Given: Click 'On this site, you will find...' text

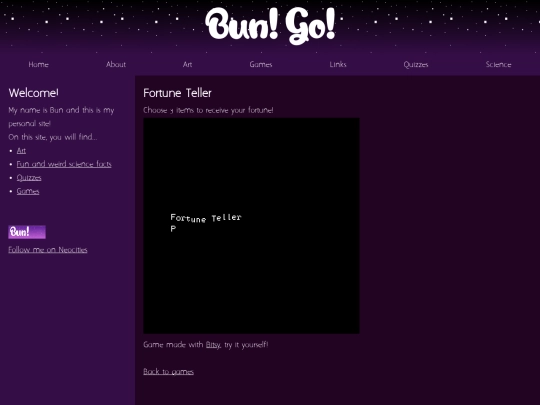Looking at the screenshot, I should (53, 137).
